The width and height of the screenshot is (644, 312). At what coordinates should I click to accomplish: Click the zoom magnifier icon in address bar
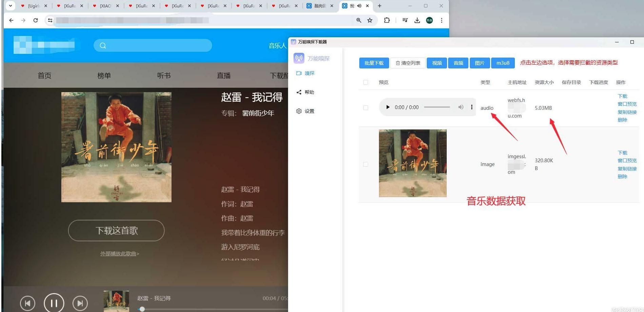click(x=359, y=20)
